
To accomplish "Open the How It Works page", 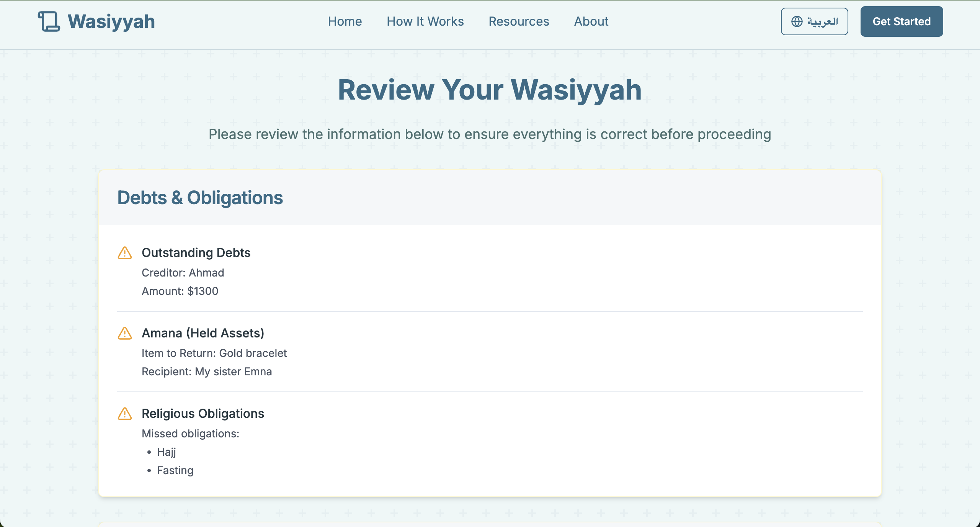I will tap(425, 21).
